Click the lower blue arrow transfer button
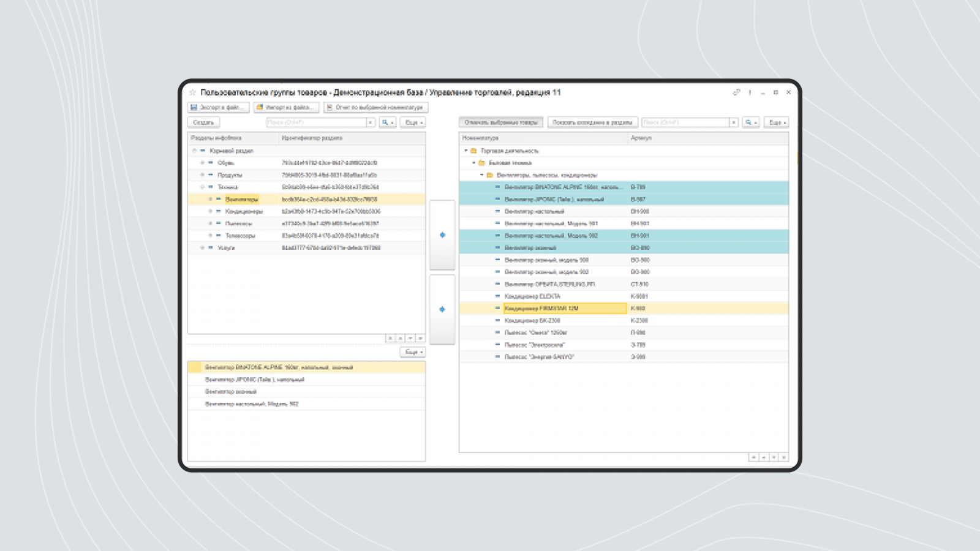Viewport: 980px width, 551px height. (442, 310)
